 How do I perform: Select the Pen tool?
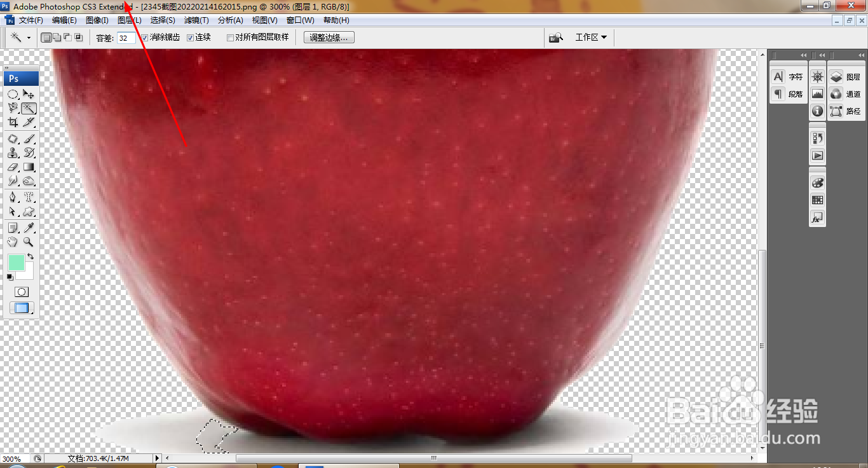[x=13, y=197]
